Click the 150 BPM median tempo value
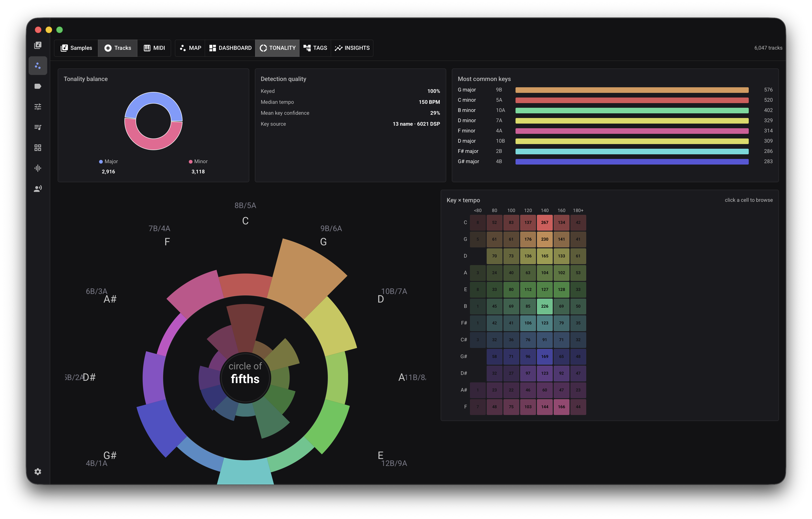Screen dimensions: 812x519 429,102
